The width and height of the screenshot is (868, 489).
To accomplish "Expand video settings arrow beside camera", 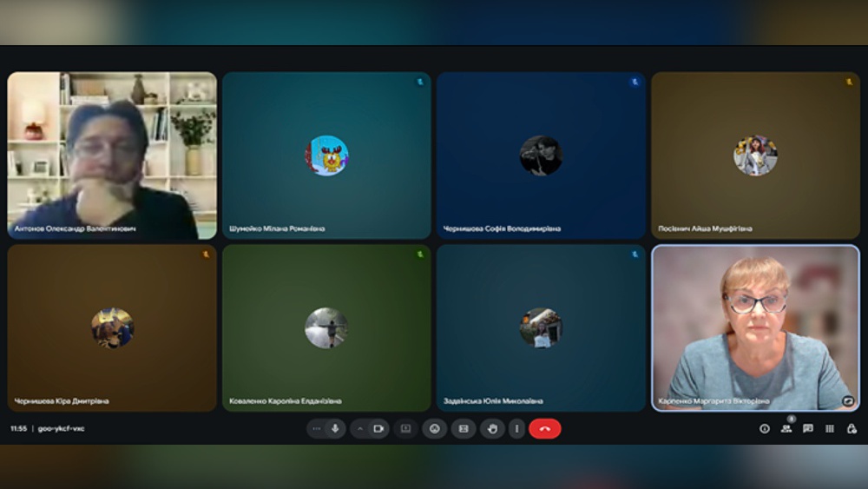I will (360, 428).
